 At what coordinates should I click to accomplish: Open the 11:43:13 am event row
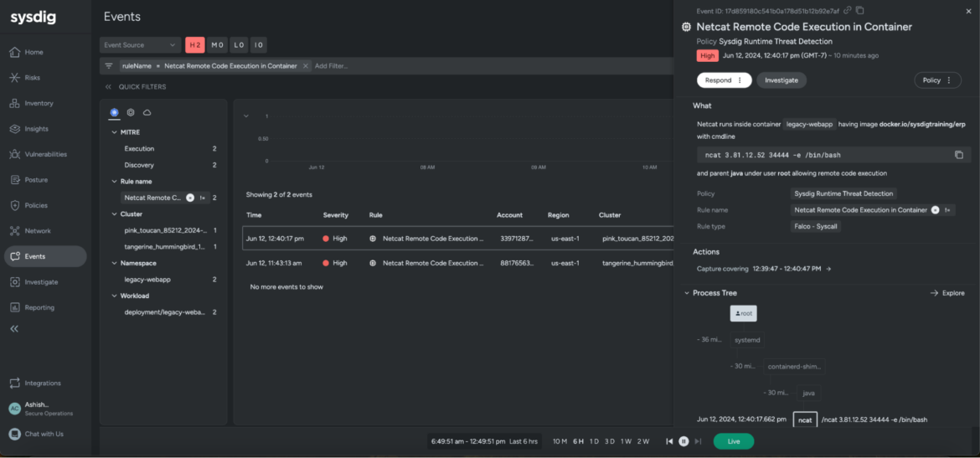point(457,263)
